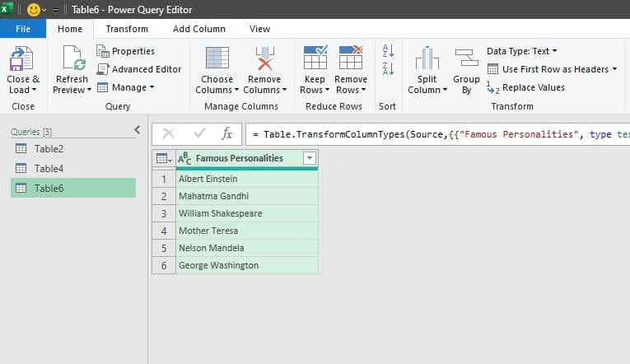
Task: Click the Excel logo in the title bar
Action: click(x=7, y=9)
